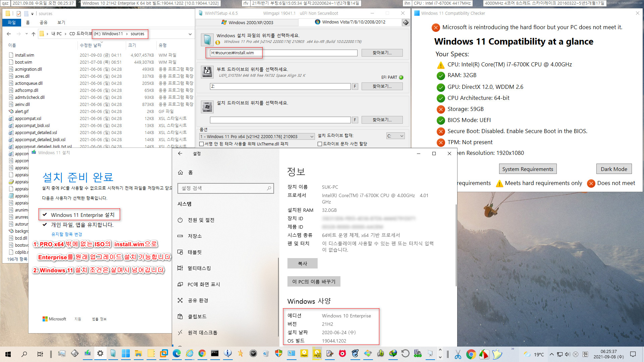This screenshot has height=362, width=644.
Task: Click the magnifier in the Settings search box
Action: tap(269, 188)
